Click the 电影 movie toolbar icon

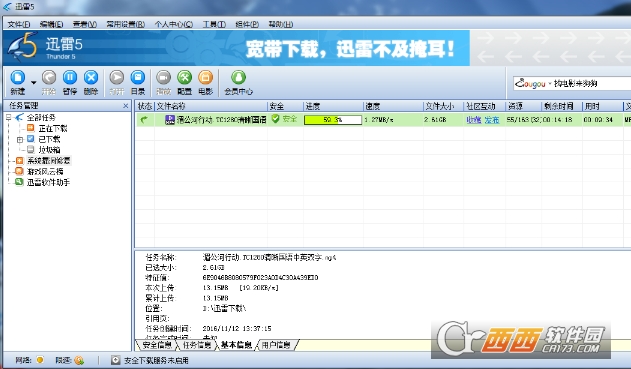[x=205, y=77]
